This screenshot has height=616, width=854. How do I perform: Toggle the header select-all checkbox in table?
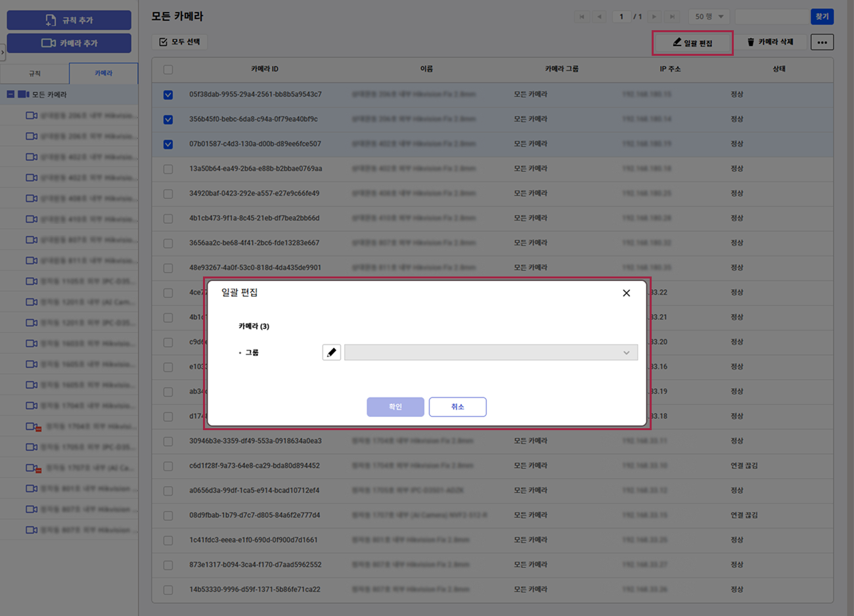[168, 70]
